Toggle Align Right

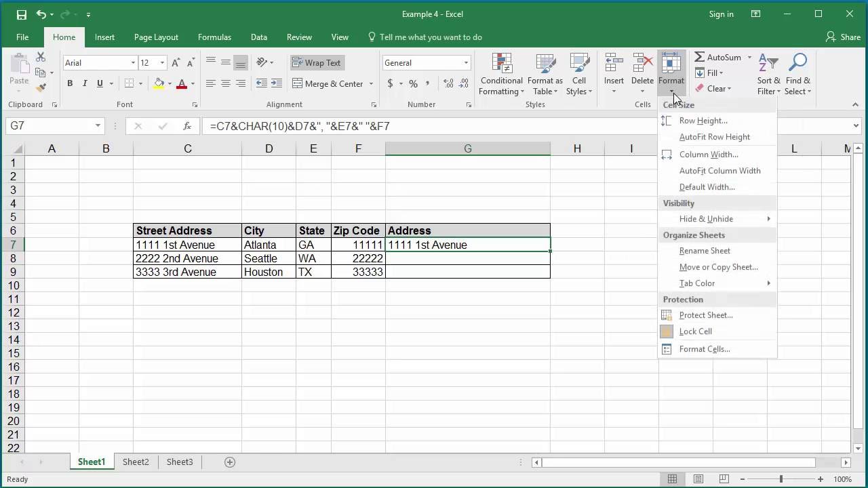241,83
